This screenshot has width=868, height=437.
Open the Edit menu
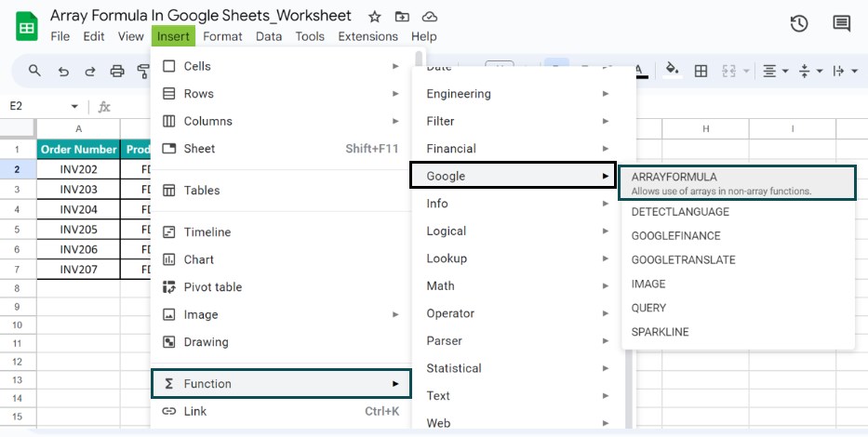coord(94,36)
